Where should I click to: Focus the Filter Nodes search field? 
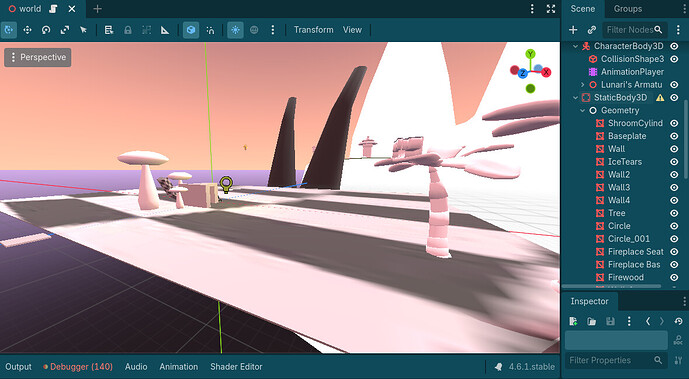point(635,30)
